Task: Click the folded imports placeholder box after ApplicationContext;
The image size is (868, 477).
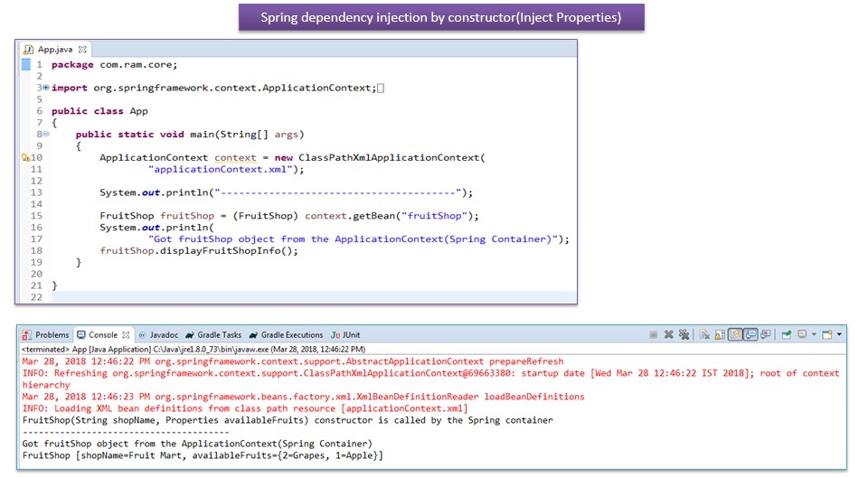Action: coord(381,88)
